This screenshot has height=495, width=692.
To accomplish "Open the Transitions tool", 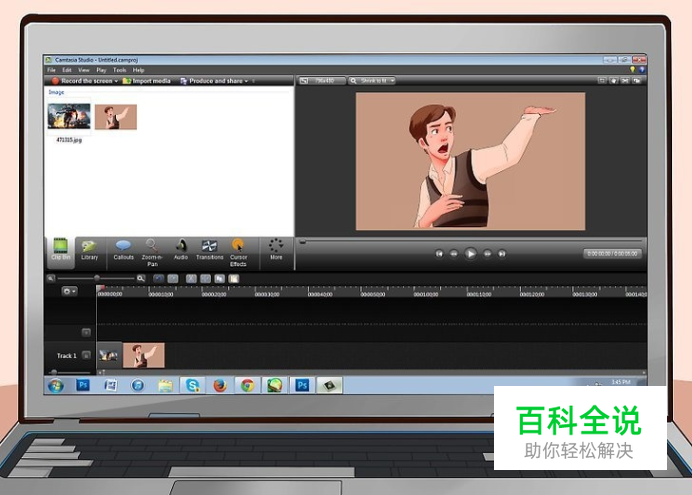I will 209,250.
